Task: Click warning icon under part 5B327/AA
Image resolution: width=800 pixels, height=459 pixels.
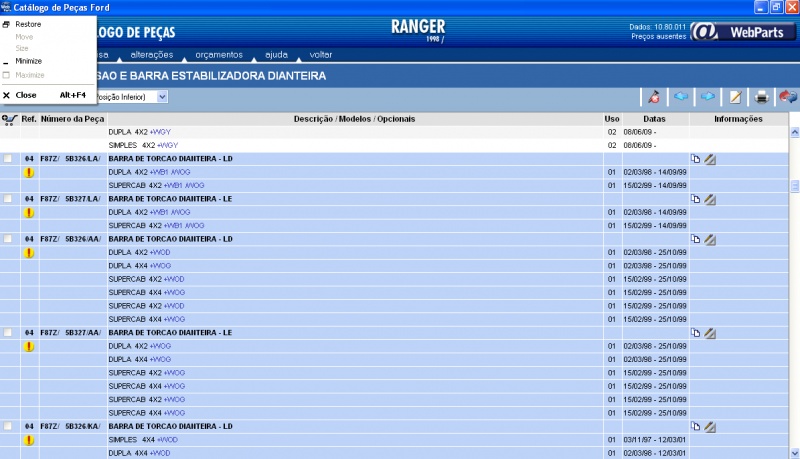Action: 29,346
